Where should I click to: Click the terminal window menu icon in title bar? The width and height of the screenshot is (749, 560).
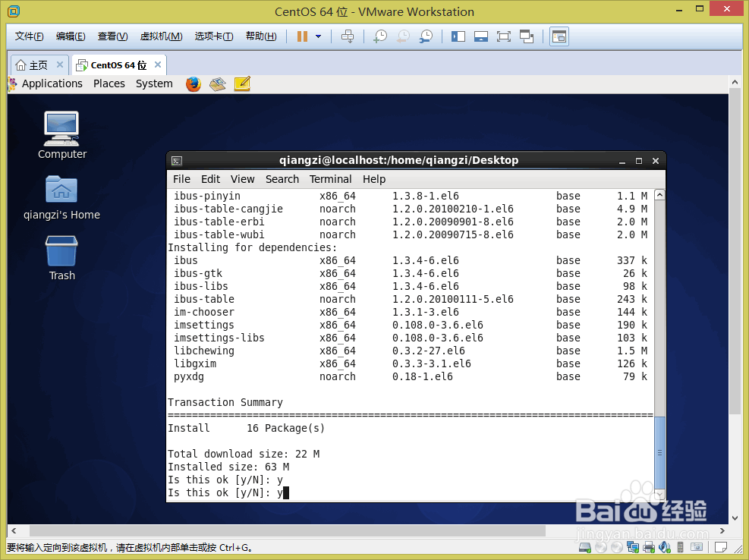pyautogui.click(x=177, y=161)
